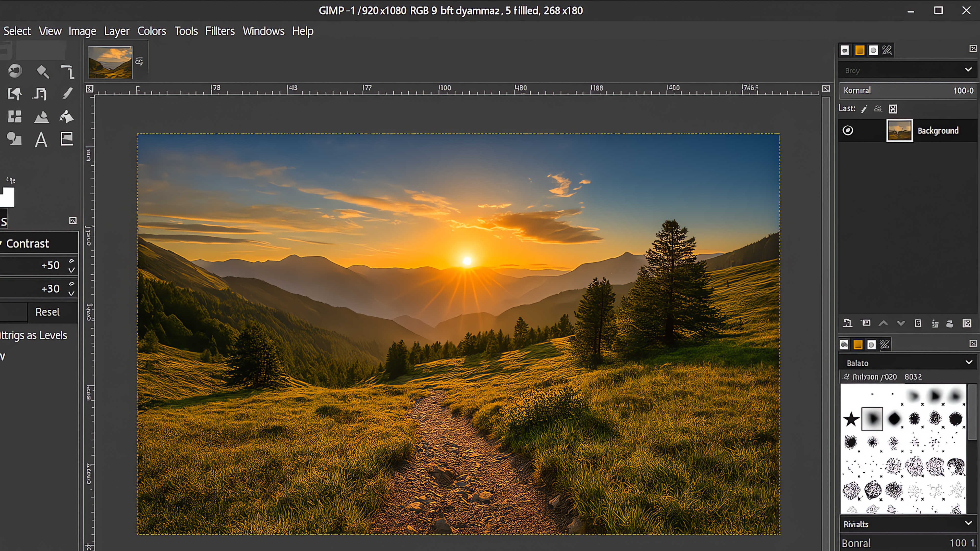Select the bucket fill tool
This screenshot has width=980, height=551.
pyautogui.click(x=67, y=117)
